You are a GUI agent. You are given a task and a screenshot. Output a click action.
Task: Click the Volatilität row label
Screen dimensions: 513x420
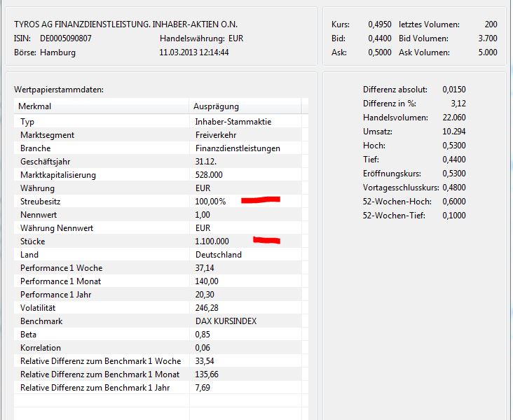38,308
